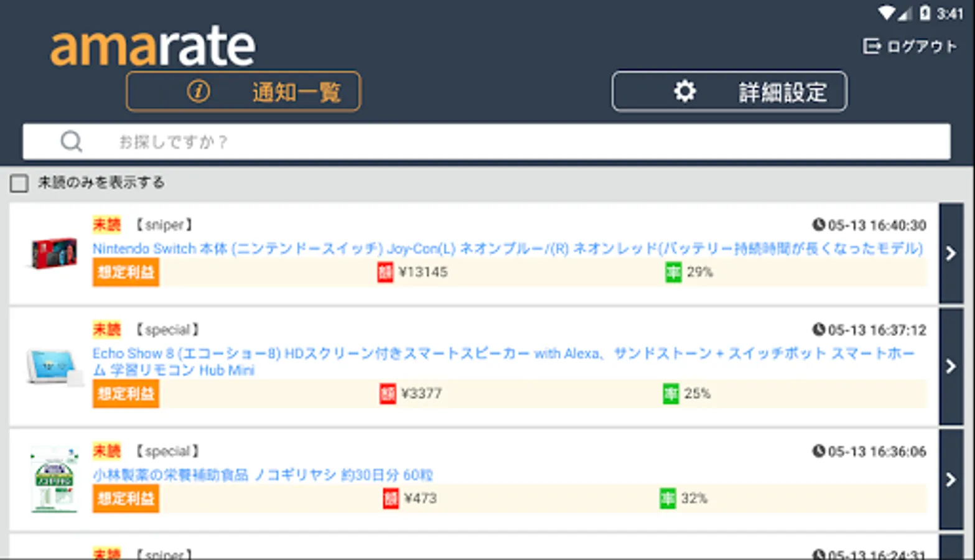Screen dimensions: 975x560
Task: Expand the 小林製薬 notification with the arrow
Action: click(x=951, y=479)
